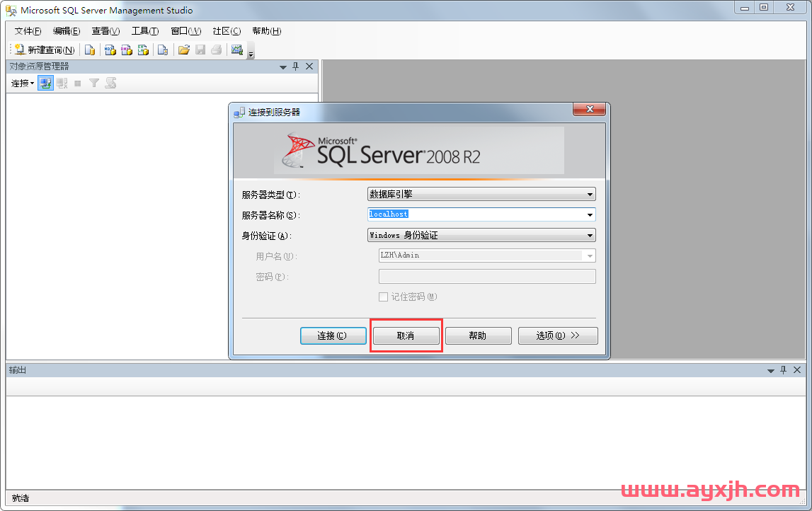Open the 查看(V) menu
This screenshot has height=511, width=812.
(x=105, y=31)
